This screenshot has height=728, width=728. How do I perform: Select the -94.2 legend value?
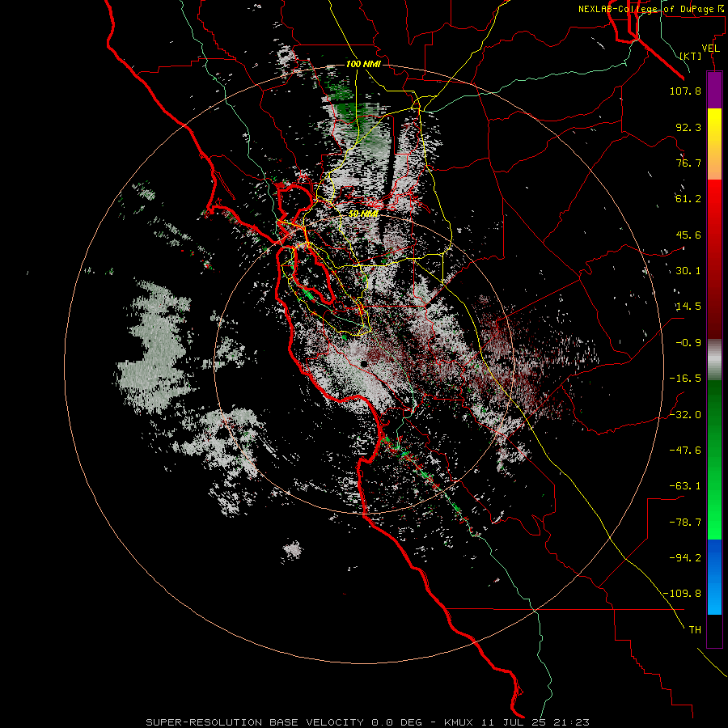click(685, 557)
